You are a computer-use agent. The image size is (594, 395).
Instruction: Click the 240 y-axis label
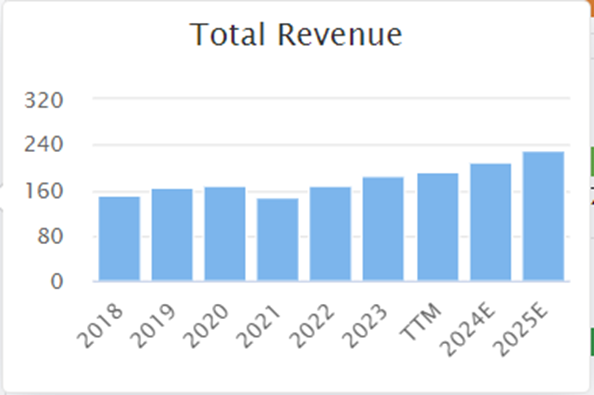click(x=44, y=144)
